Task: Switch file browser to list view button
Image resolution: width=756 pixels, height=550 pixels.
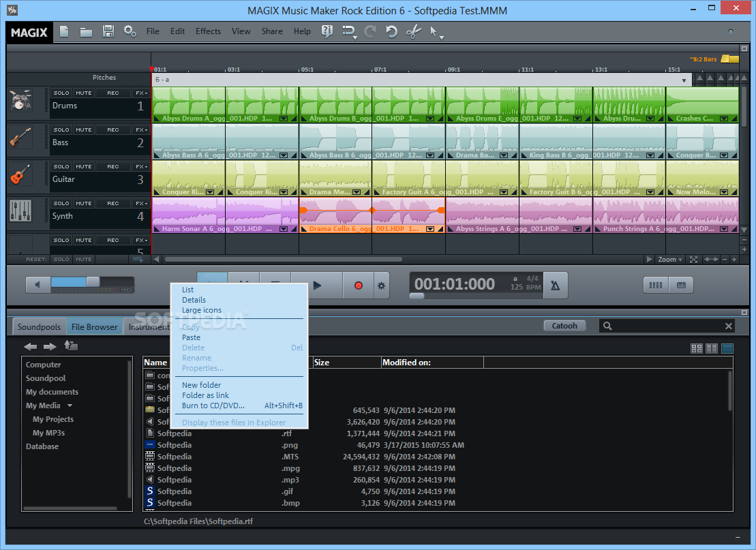Action: (x=712, y=348)
